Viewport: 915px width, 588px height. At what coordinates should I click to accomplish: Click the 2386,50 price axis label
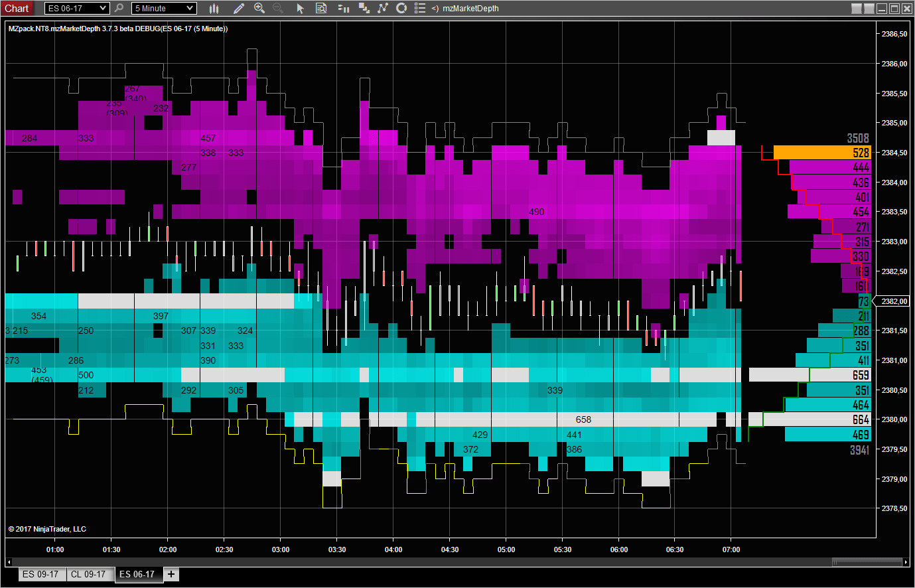894,34
